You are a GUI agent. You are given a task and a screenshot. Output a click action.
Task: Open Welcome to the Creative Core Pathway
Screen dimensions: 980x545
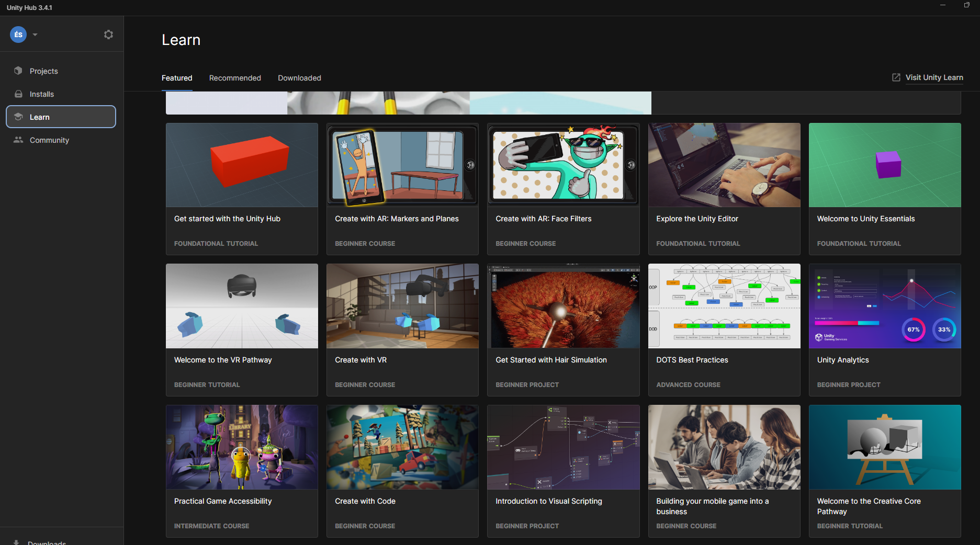click(x=885, y=471)
